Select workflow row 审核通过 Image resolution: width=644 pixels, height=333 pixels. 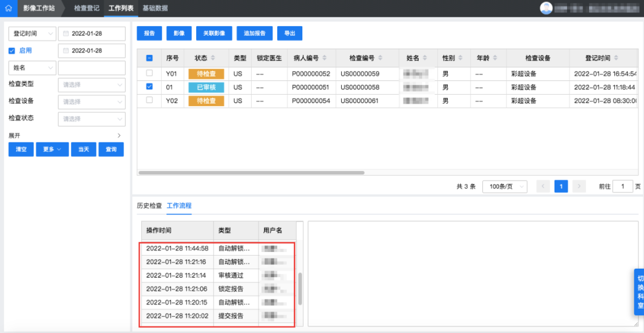tap(219, 276)
